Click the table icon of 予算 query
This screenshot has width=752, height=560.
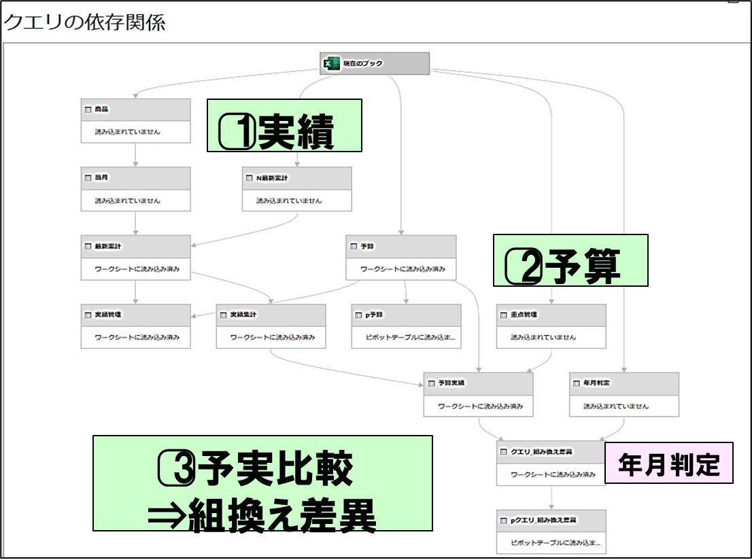[354, 247]
